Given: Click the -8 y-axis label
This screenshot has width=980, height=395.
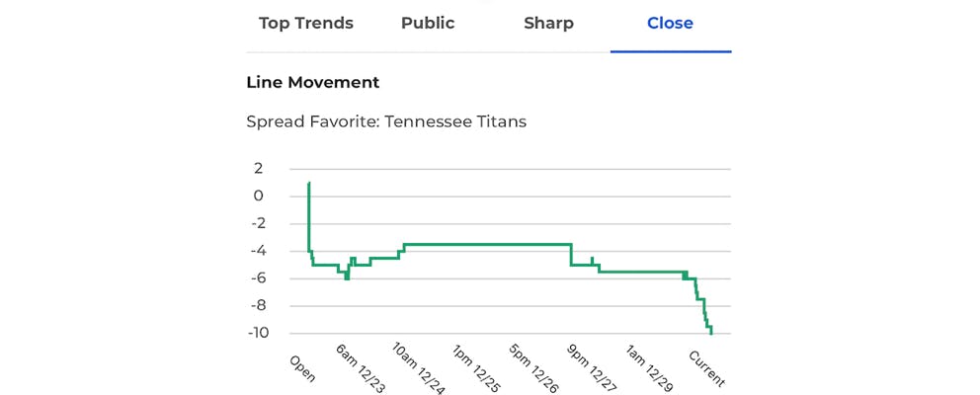Looking at the screenshot, I should pos(256,306).
